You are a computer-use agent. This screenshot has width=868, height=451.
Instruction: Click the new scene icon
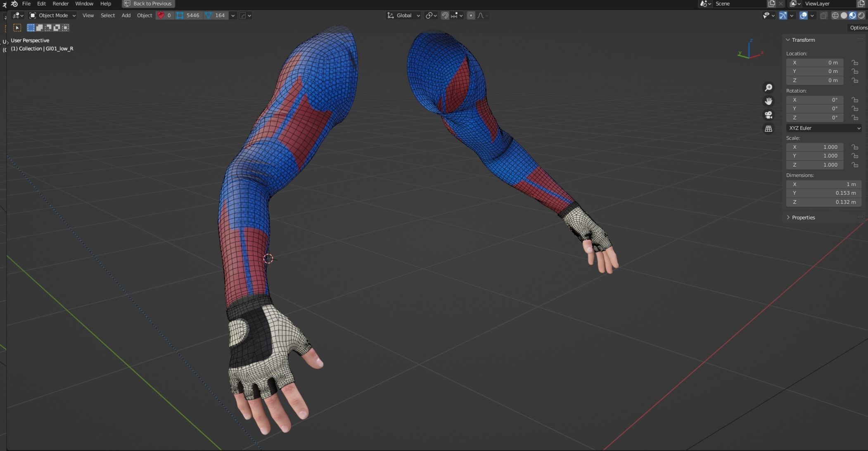771,4
